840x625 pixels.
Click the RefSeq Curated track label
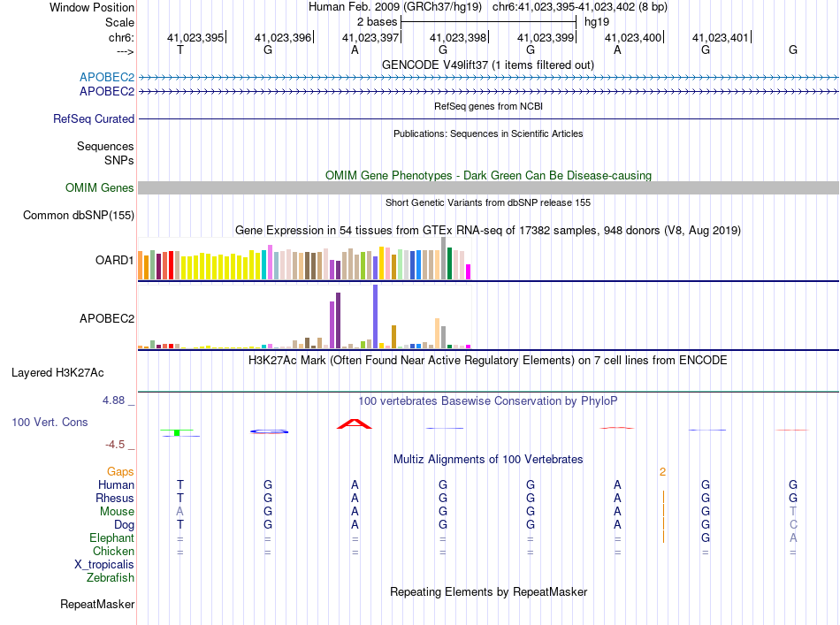[x=94, y=118]
